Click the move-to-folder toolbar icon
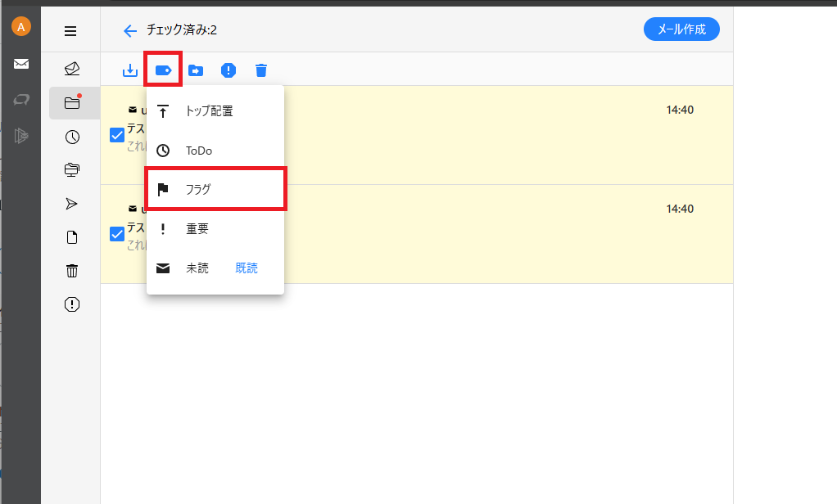837x504 pixels. pyautogui.click(x=196, y=70)
